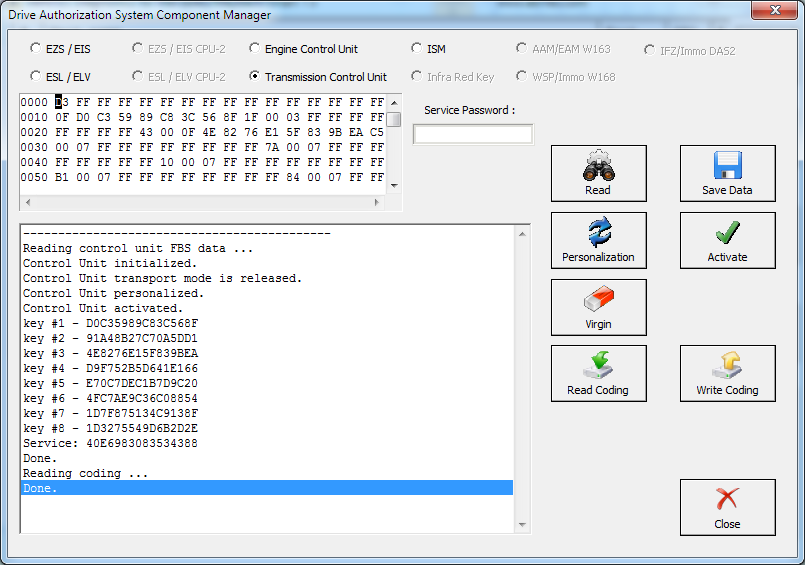Click the Save Data button label
Image resolution: width=805 pixels, height=565 pixels.
pyautogui.click(x=727, y=190)
